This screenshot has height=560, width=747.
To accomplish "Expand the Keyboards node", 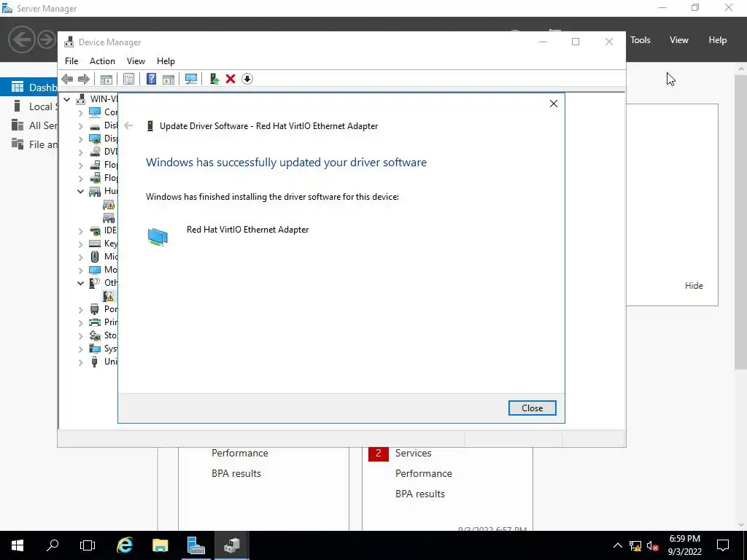I will click(x=80, y=244).
